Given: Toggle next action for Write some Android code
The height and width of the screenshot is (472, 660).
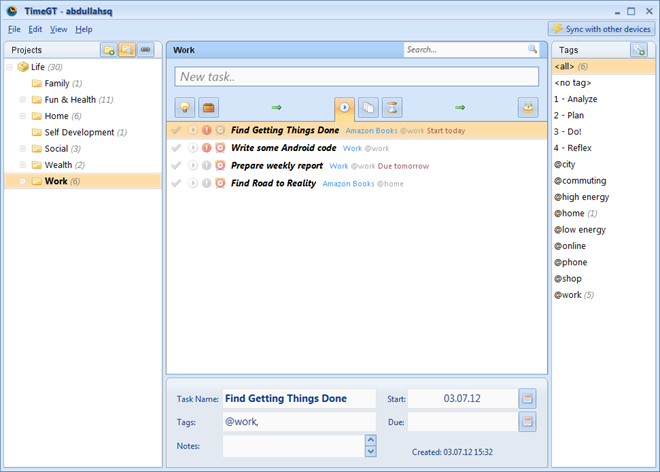Looking at the screenshot, I should tap(193, 148).
